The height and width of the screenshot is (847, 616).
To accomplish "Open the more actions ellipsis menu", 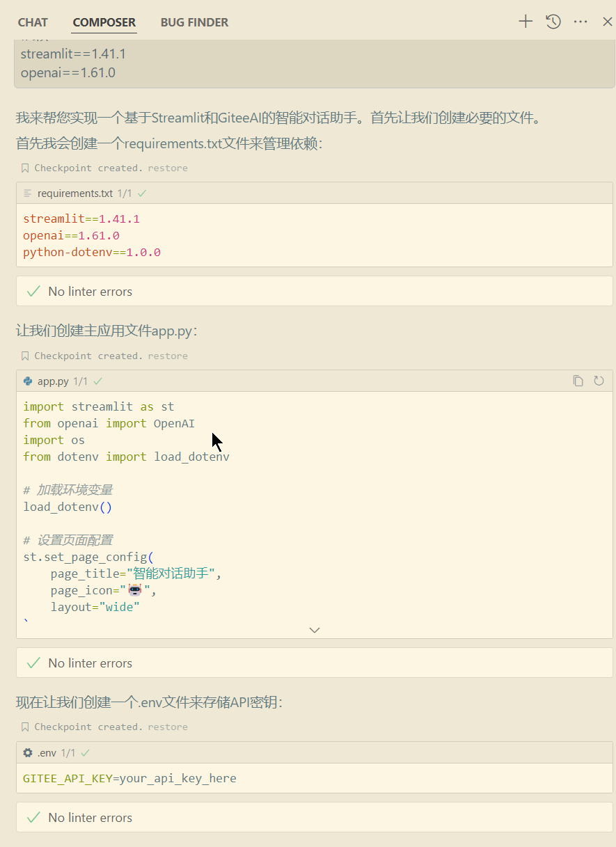I will pyautogui.click(x=581, y=22).
